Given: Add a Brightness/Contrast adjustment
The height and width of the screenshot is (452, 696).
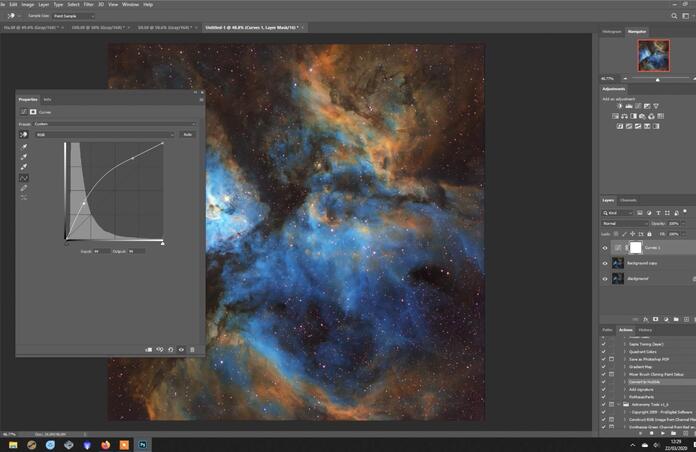Looking at the screenshot, I should click(620, 106).
